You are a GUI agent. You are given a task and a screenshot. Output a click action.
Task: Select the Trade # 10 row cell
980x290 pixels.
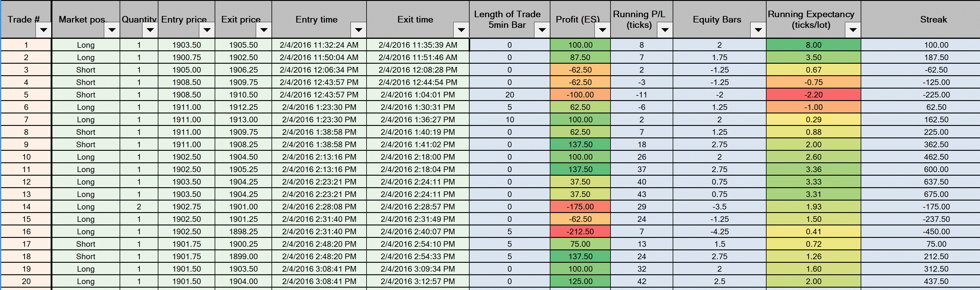(26, 157)
